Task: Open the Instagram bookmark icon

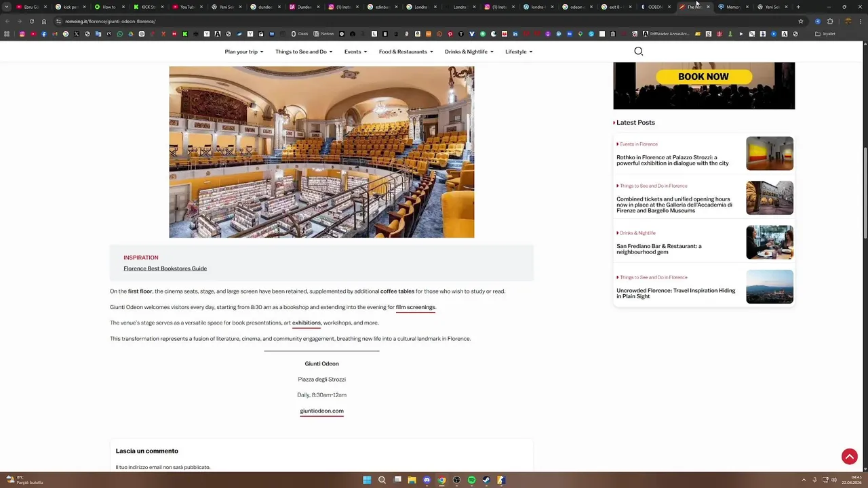Action: tap(22, 34)
